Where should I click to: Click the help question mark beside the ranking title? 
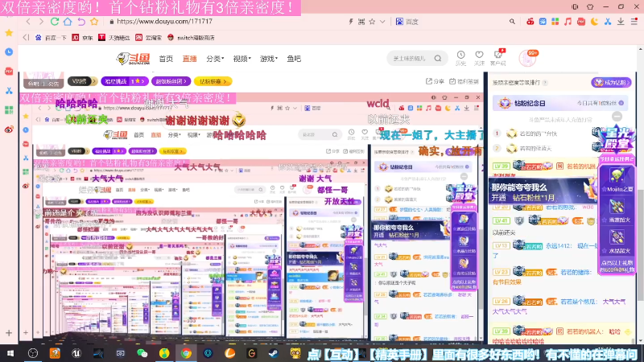tap(545, 83)
